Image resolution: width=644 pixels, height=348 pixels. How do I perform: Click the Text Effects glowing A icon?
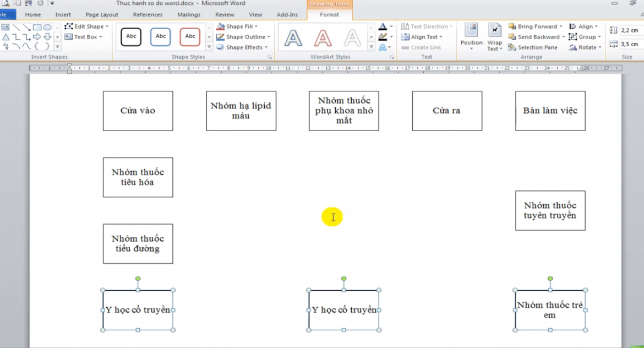pyautogui.click(x=383, y=47)
